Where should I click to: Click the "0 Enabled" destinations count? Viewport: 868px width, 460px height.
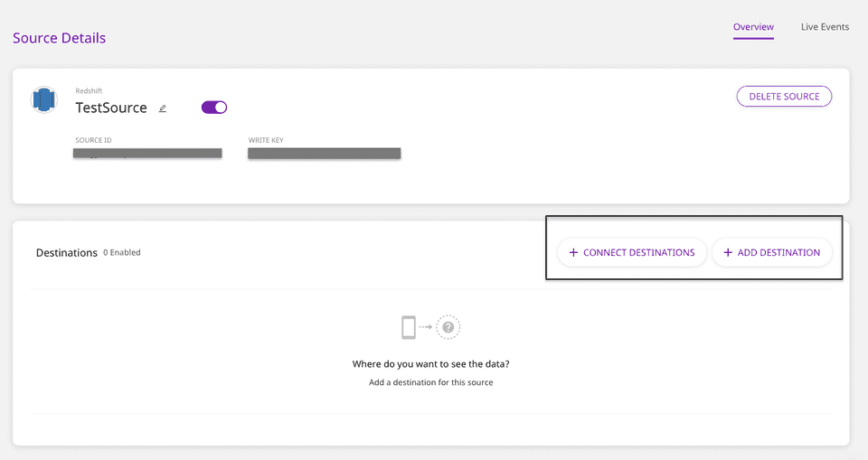[x=122, y=253]
